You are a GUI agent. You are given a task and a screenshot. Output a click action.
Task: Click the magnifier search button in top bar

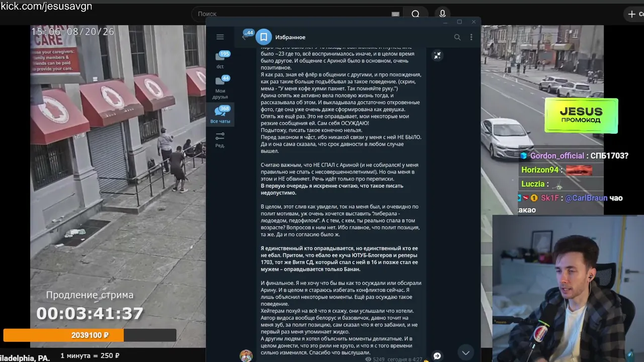click(x=416, y=14)
